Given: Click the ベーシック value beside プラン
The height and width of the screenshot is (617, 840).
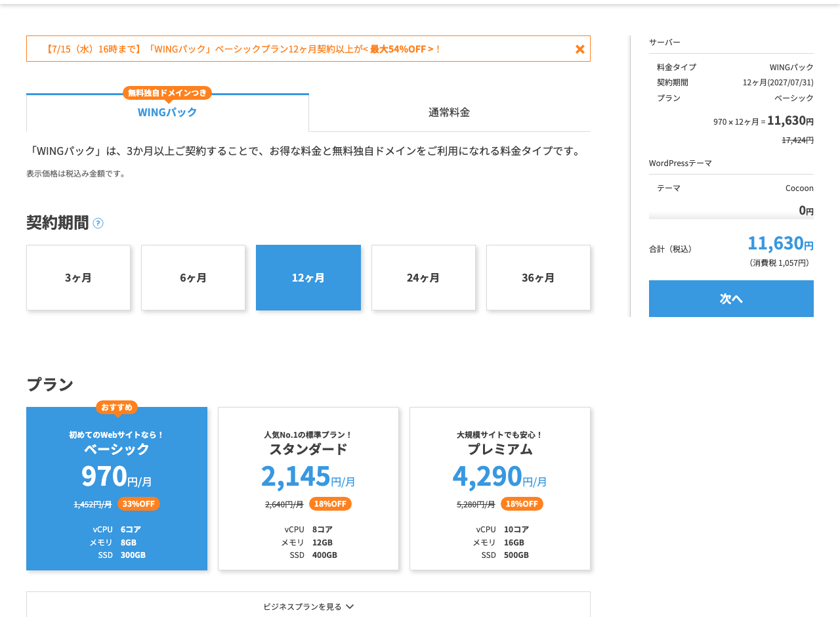Looking at the screenshot, I should click(x=794, y=98).
